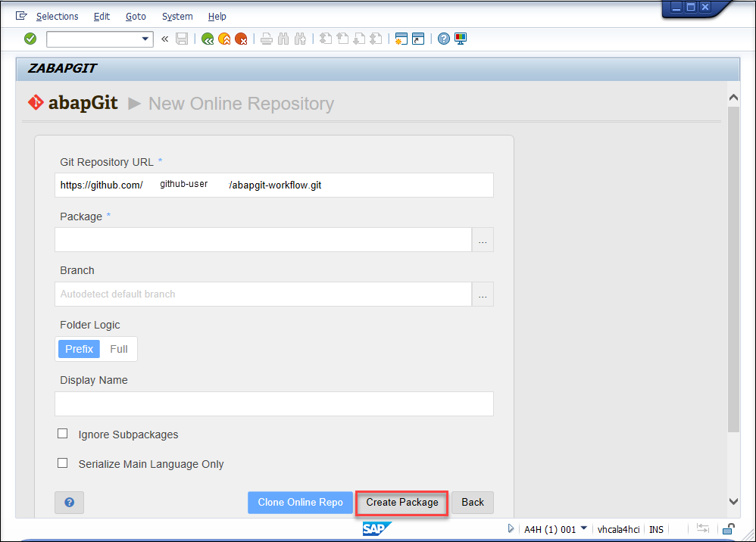Image resolution: width=756 pixels, height=542 pixels.
Task: Click the Create New Session icon
Action: coord(401,39)
